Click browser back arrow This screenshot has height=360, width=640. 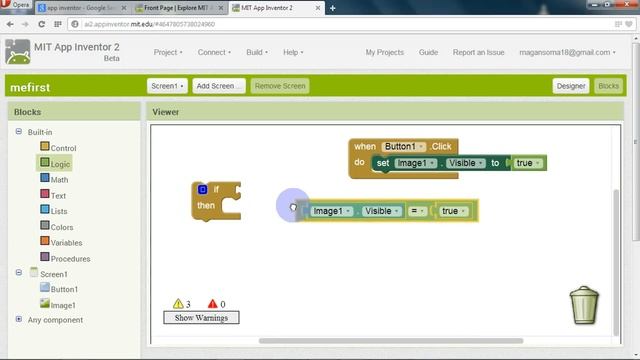click(10, 24)
